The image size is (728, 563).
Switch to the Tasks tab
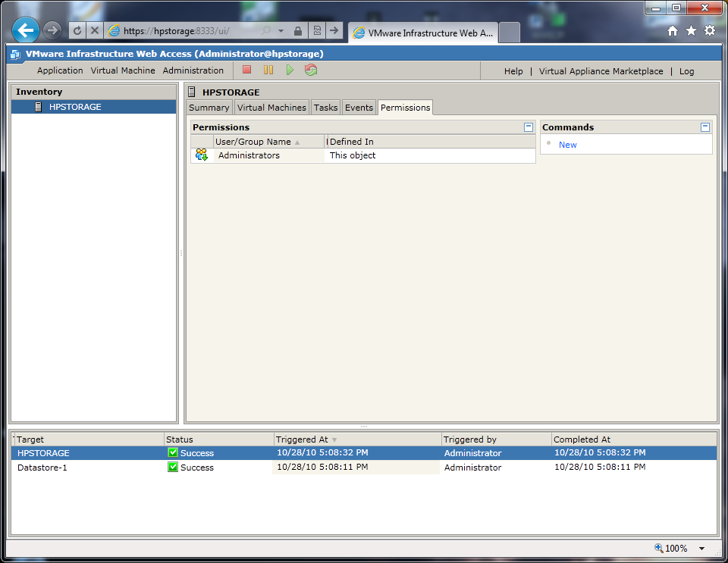click(x=325, y=108)
